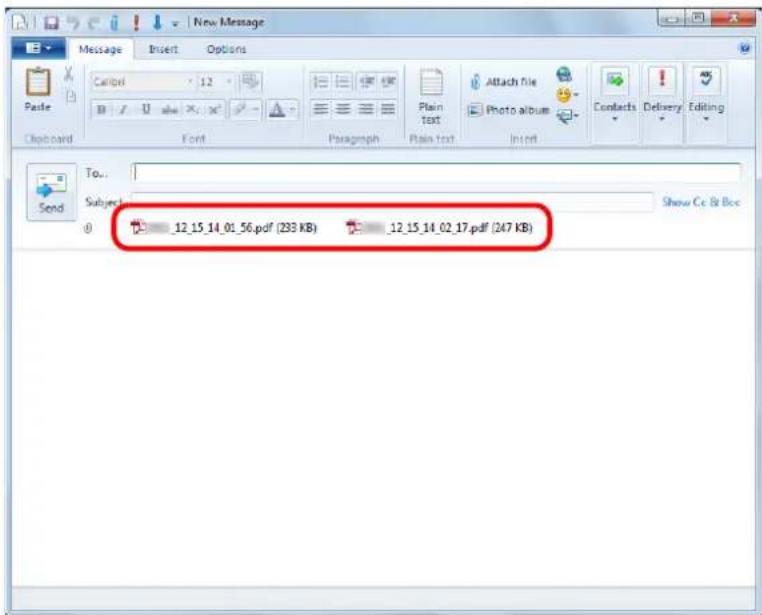Toggle subscript formatting
762x615 pixels.
pos(192,110)
